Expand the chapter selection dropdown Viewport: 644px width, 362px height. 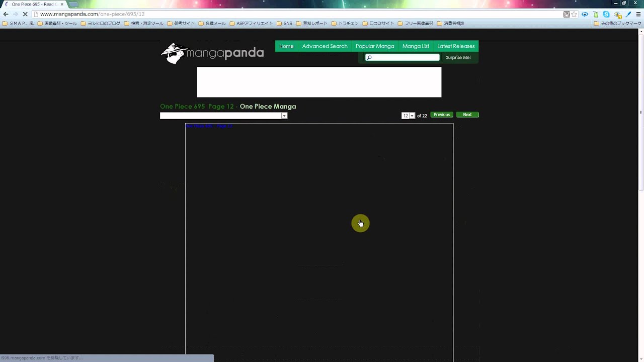223,116
